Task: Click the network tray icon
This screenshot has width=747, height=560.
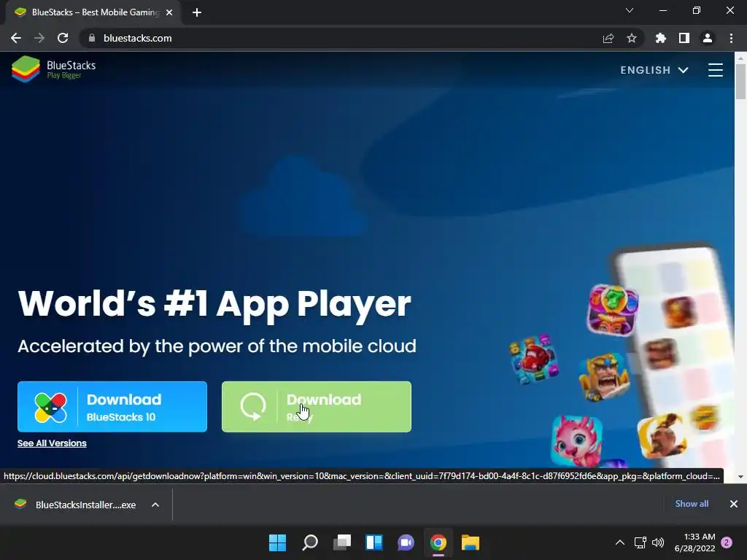Action: point(640,542)
